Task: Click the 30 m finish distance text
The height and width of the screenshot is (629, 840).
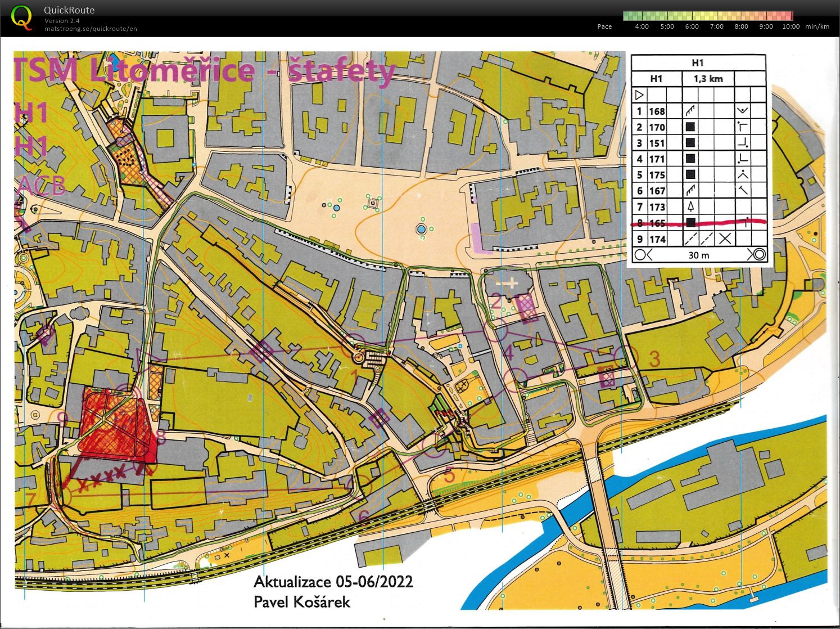Action: click(699, 255)
